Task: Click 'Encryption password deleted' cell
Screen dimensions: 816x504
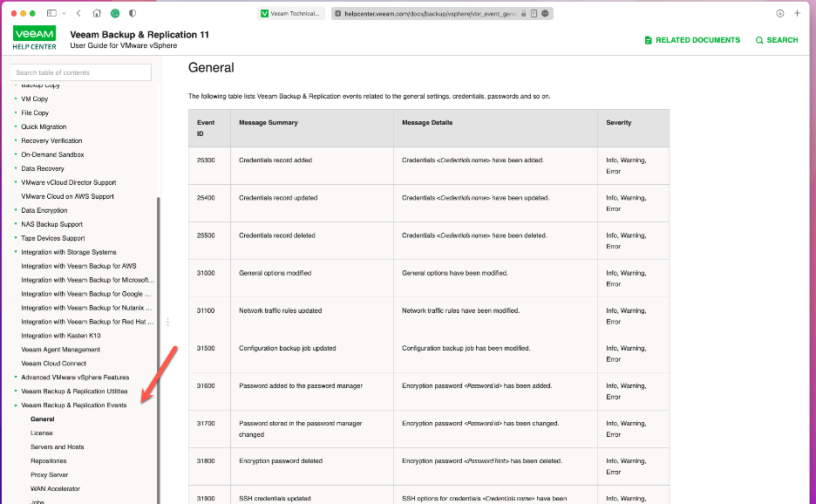Action: [312, 467]
